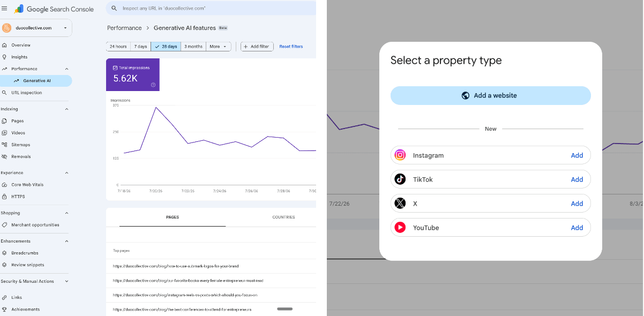
Task: Click the Beta badge beside Generative AI features
Action: (x=223, y=28)
